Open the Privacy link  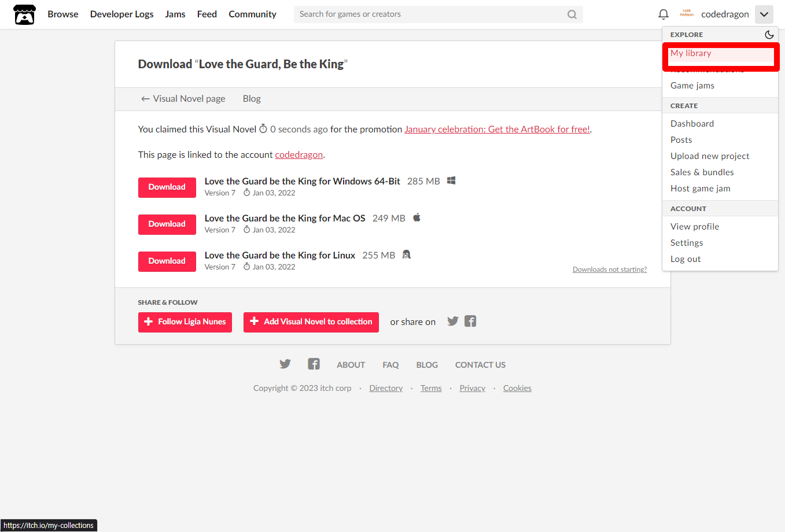[x=473, y=389]
